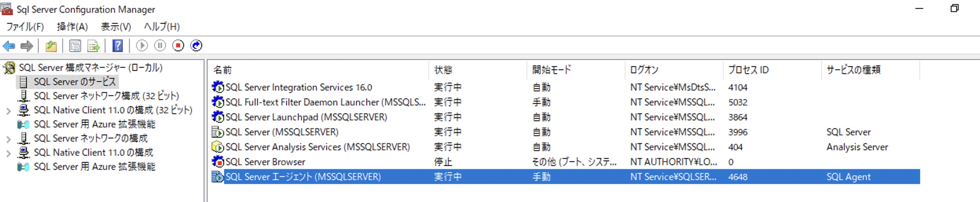Click the Back arrow toolbar icon
980x202 pixels.
click(9, 46)
